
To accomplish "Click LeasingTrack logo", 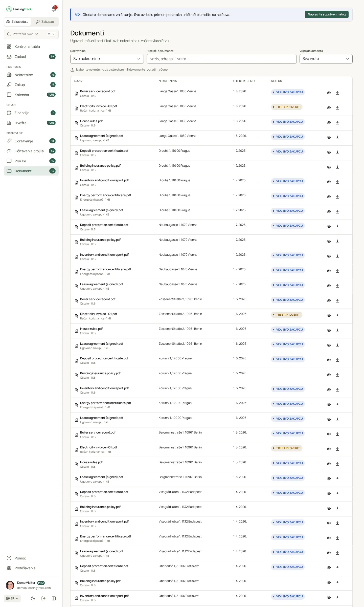I will tap(19, 9).
